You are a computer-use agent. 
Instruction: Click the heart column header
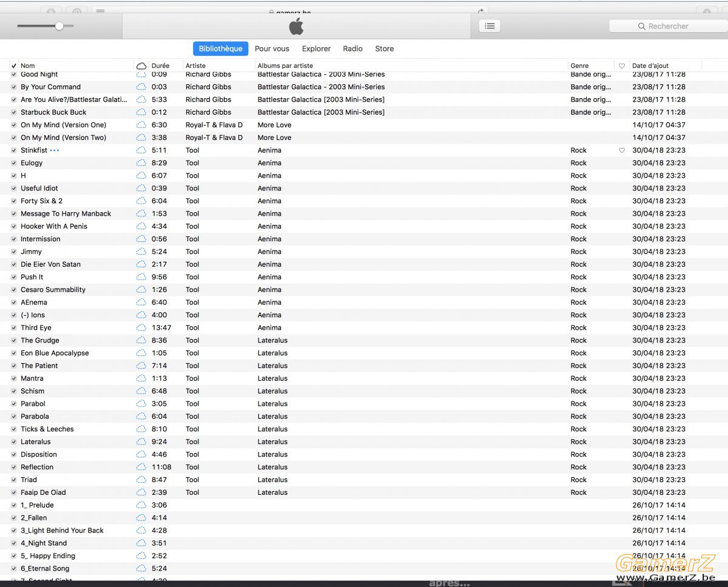click(x=622, y=66)
